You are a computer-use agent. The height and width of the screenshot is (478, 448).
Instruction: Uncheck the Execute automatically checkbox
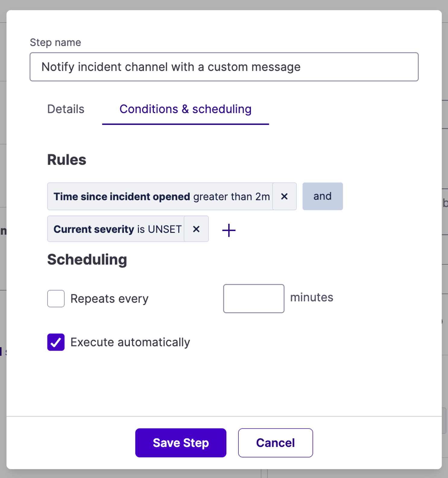(x=56, y=342)
